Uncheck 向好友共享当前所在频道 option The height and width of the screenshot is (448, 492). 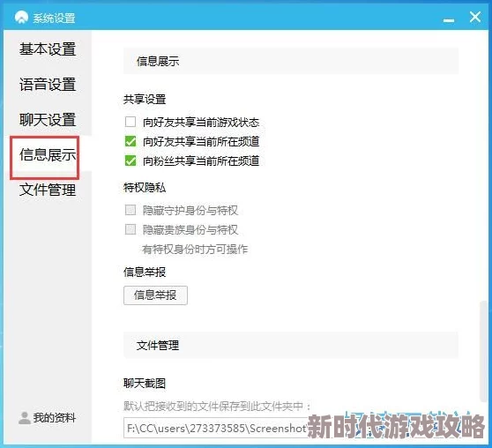pos(130,141)
